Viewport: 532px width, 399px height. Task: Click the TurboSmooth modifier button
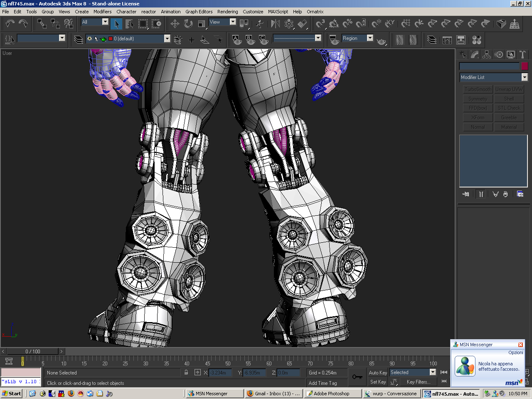(x=478, y=89)
